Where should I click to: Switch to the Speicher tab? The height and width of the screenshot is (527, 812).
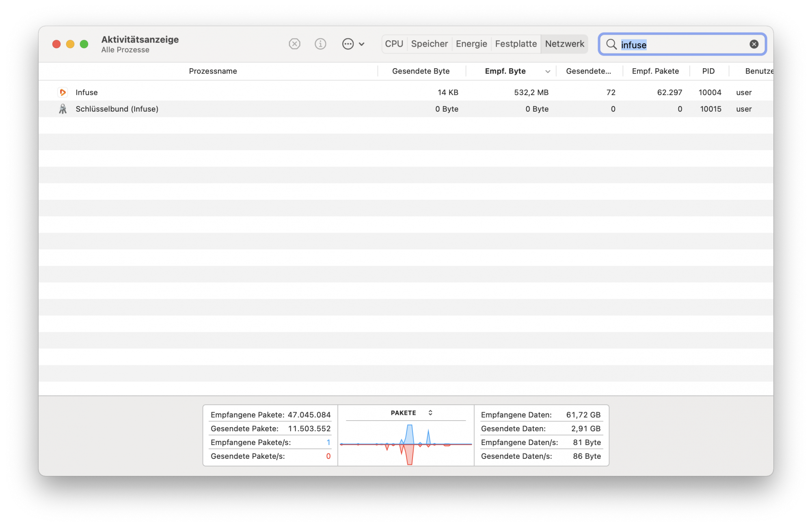(x=429, y=44)
